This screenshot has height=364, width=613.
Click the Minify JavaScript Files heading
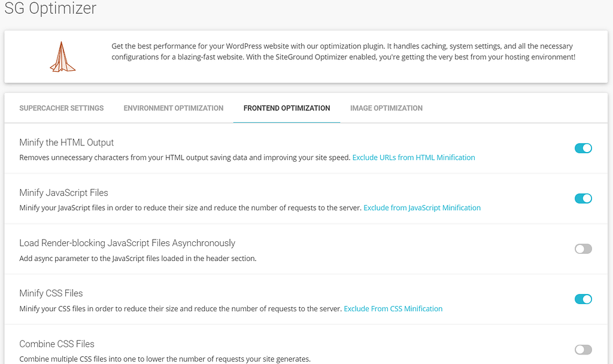[63, 193]
